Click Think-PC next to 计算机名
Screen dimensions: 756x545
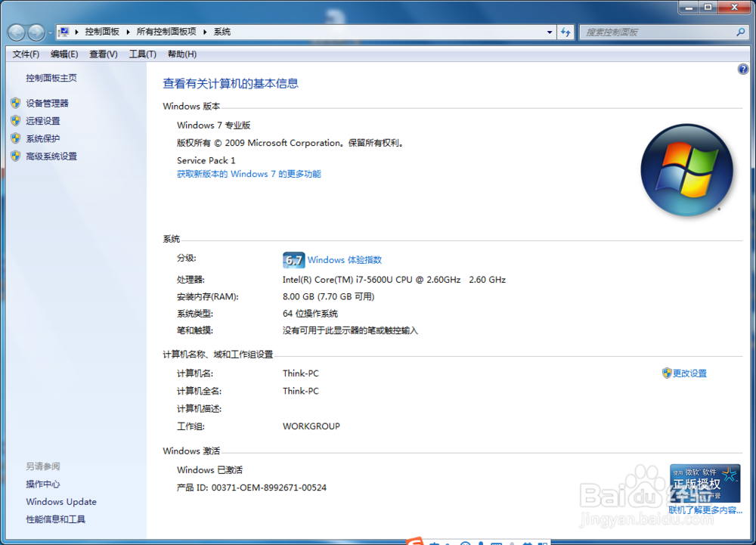[x=301, y=373]
